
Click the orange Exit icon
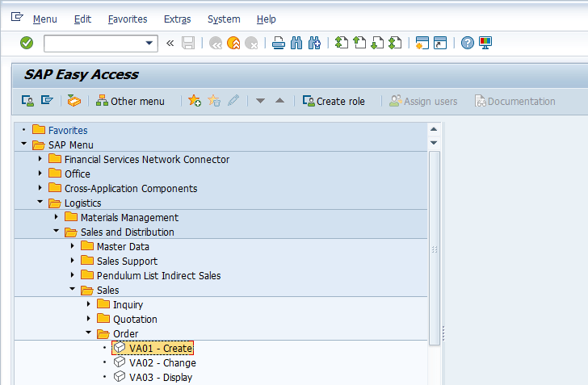[x=233, y=44]
